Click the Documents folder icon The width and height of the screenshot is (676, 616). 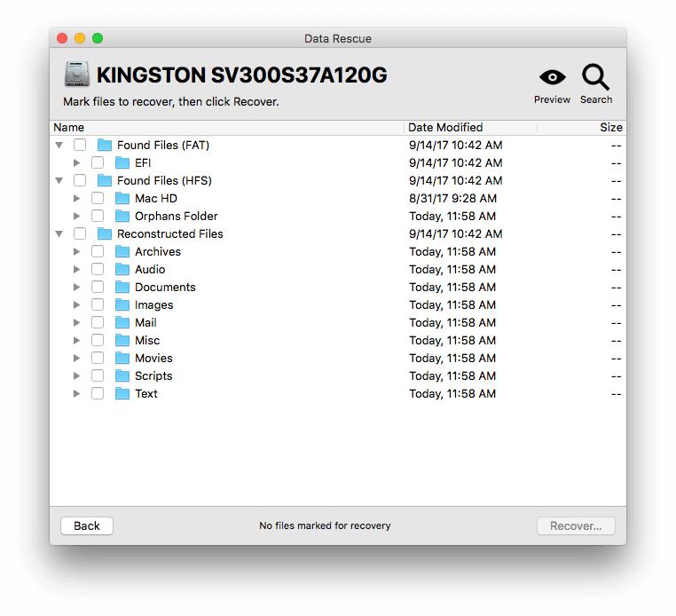click(122, 287)
